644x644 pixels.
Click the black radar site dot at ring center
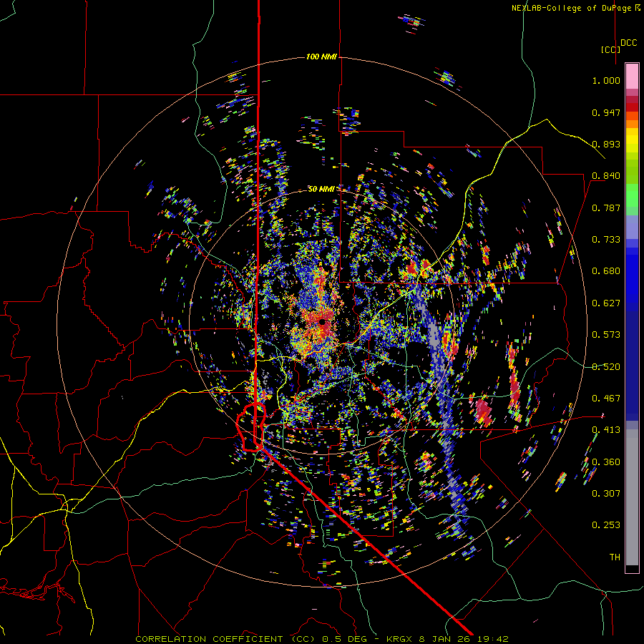(x=323, y=322)
